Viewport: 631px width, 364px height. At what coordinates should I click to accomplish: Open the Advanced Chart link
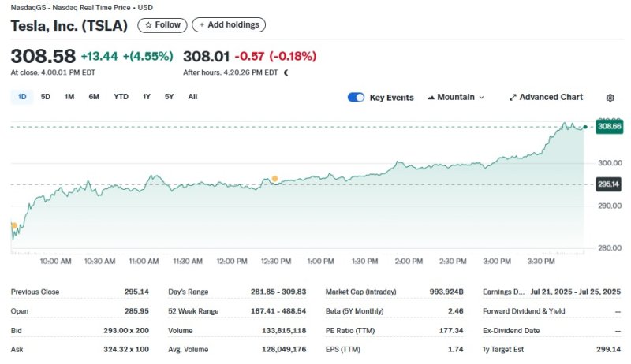pyautogui.click(x=546, y=97)
